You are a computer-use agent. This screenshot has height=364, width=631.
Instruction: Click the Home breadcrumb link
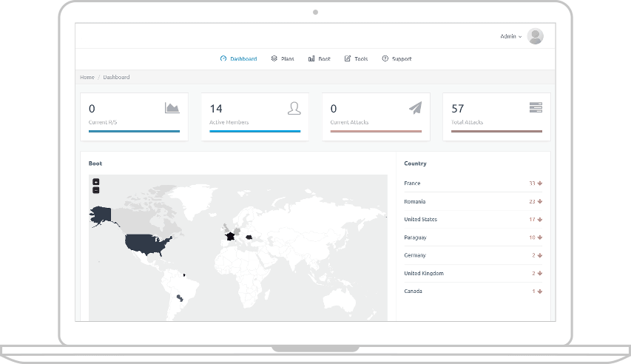87,77
